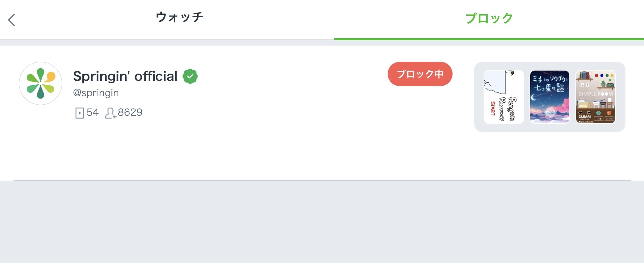Click the works count play icon
Viewport: 644px width, 263px height.
[x=79, y=113]
